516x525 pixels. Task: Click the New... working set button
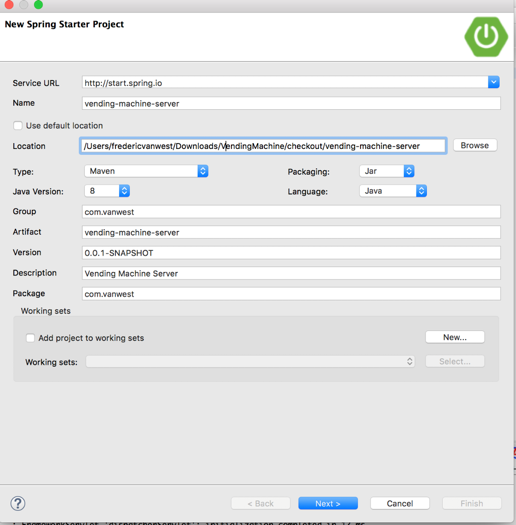coord(455,337)
